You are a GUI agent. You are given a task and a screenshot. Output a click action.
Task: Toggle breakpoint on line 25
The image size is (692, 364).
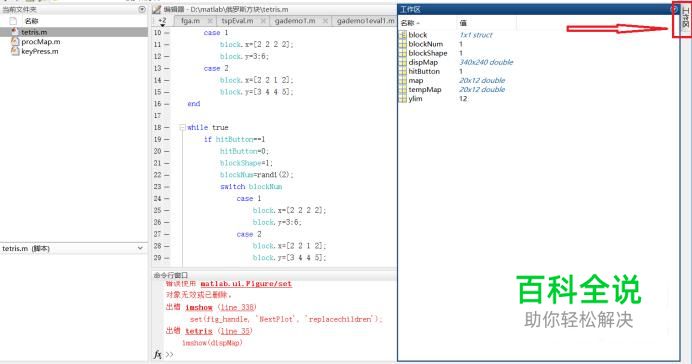point(167,210)
